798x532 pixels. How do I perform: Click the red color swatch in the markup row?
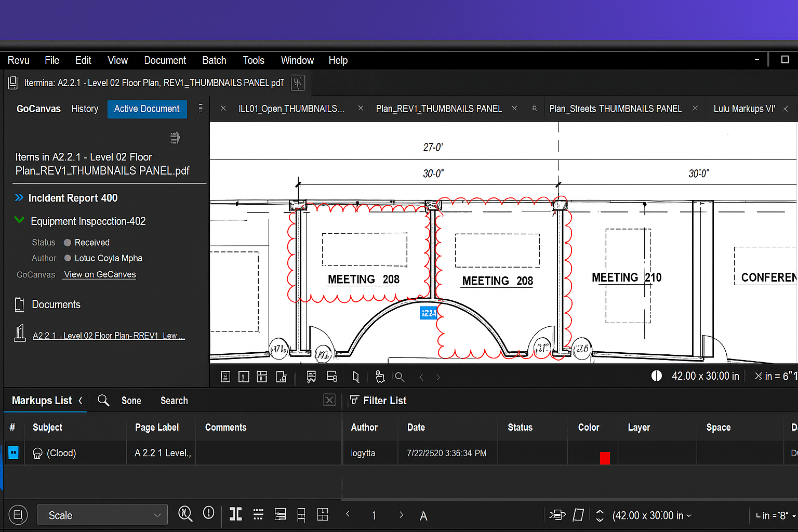click(x=605, y=458)
